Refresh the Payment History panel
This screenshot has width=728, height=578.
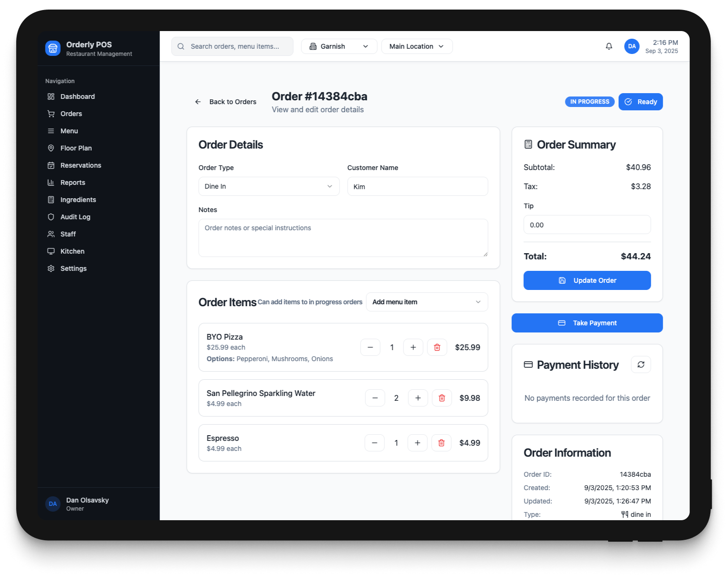(641, 364)
